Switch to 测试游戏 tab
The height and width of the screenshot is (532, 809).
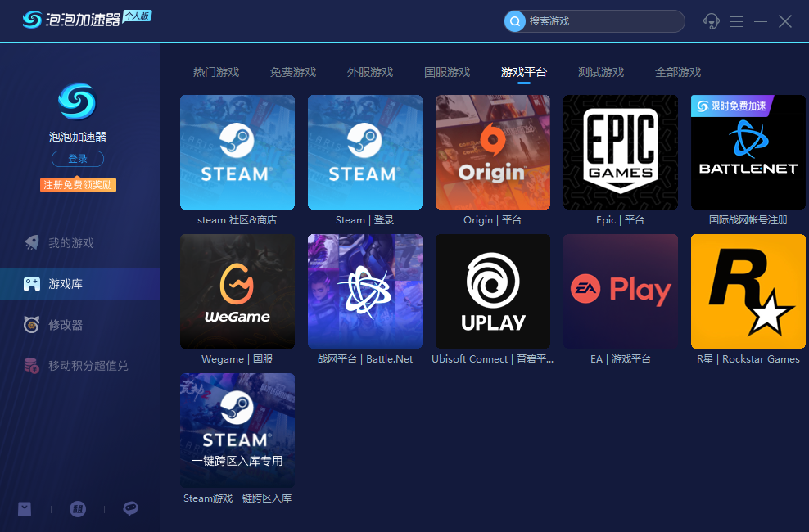pos(601,72)
